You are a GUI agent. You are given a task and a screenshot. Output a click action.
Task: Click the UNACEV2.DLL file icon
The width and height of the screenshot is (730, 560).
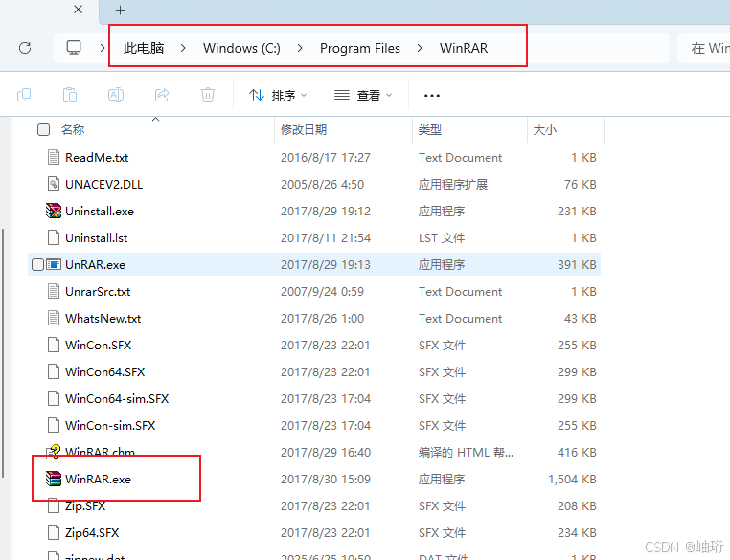(54, 184)
